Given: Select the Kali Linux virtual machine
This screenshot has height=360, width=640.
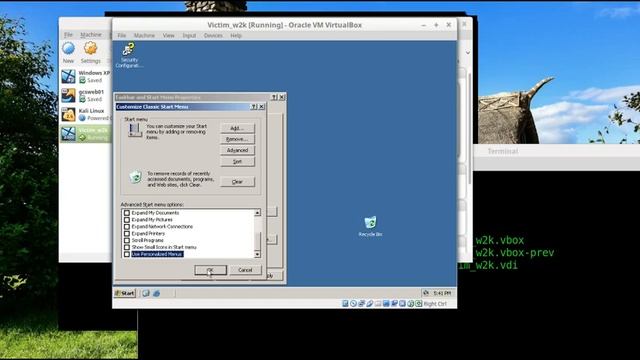Looking at the screenshot, I should (86, 114).
